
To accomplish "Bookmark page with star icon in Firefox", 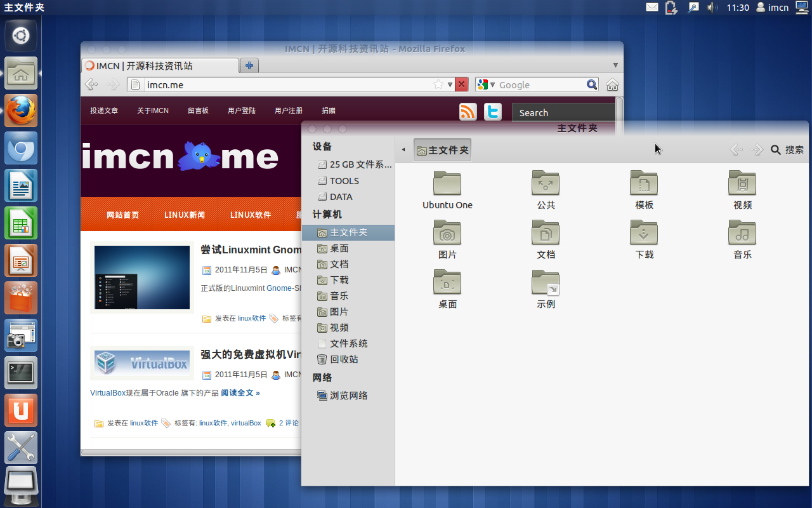I will [438, 84].
